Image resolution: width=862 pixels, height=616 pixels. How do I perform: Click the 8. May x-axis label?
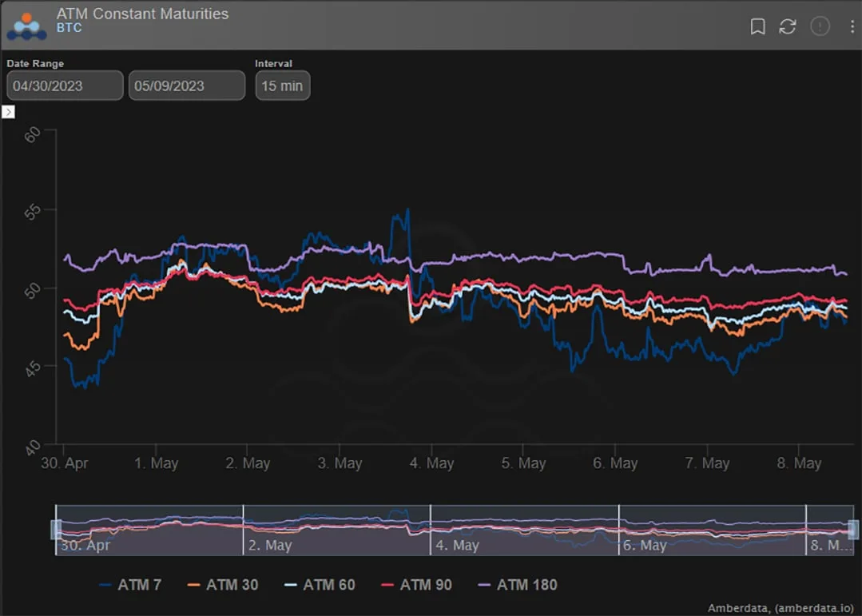tap(799, 463)
